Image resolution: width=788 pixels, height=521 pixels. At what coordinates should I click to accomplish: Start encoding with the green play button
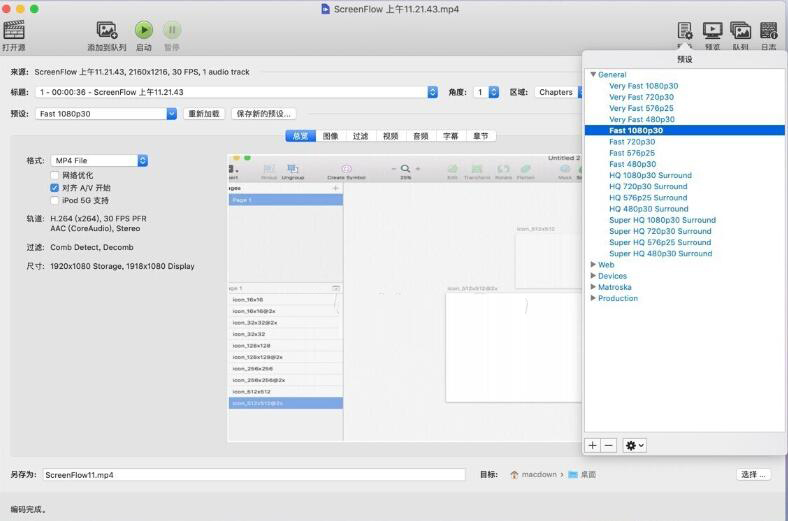[x=144, y=30]
